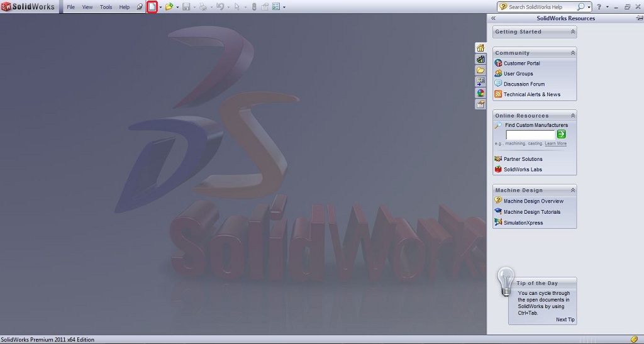Collapse the Community section
644x344 pixels.
[x=572, y=53]
